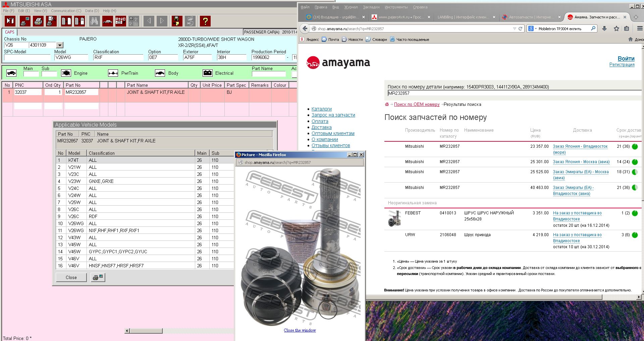Select the Electrical battery icon
The image size is (644, 341).
[208, 73]
